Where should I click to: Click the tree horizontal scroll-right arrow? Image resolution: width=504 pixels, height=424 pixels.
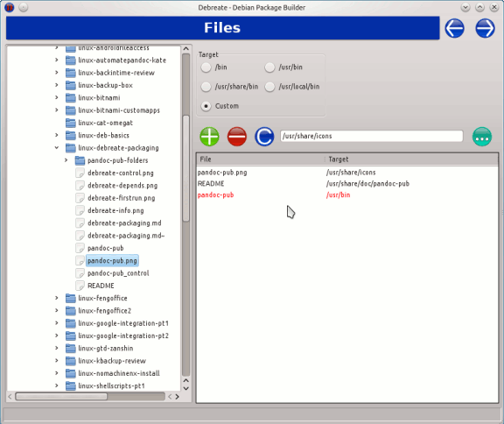coord(177,397)
